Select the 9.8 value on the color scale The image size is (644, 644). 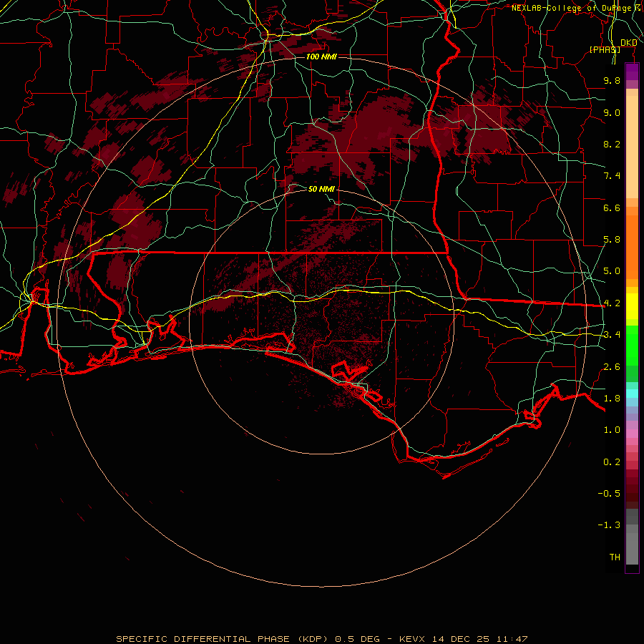[x=612, y=80]
